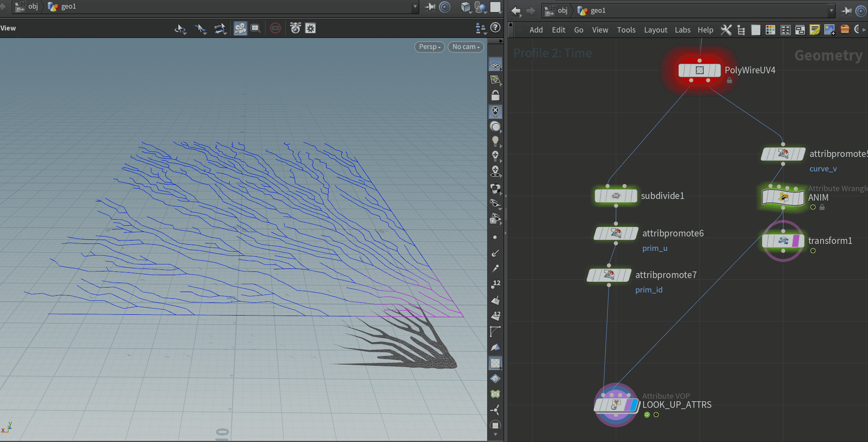The height and width of the screenshot is (442, 868).
Task: Click the add background image icon
Action: 829,30
